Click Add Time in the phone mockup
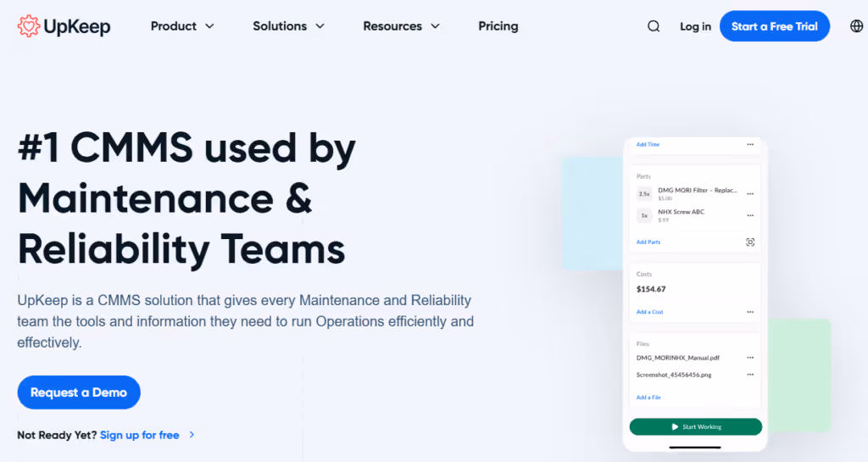 pyautogui.click(x=648, y=144)
